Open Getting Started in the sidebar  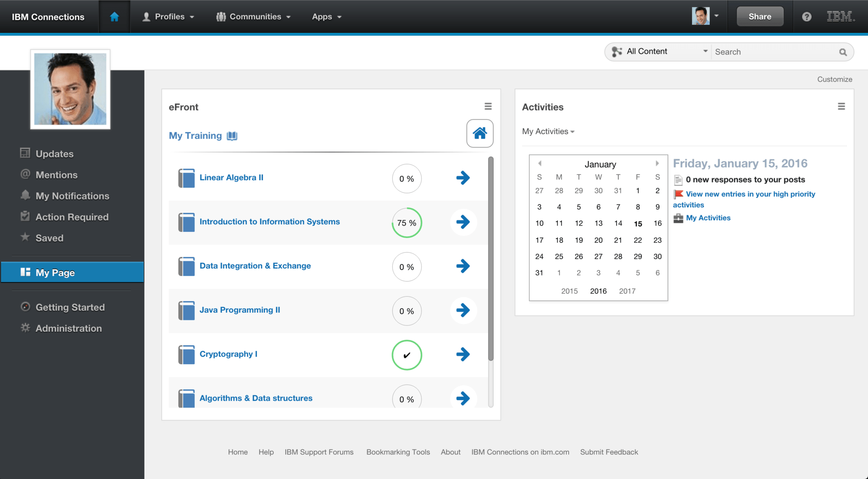70,307
